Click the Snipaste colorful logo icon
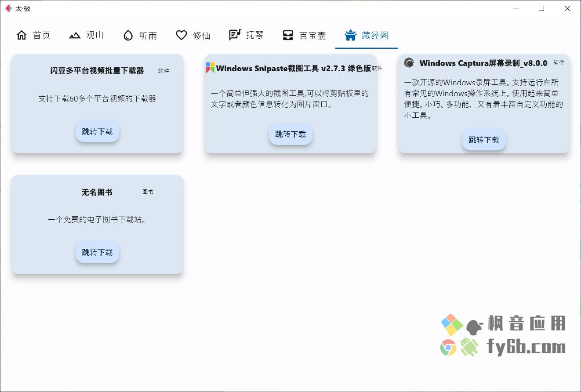The width and height of the screenshot is (581, 392). (211, 68)
